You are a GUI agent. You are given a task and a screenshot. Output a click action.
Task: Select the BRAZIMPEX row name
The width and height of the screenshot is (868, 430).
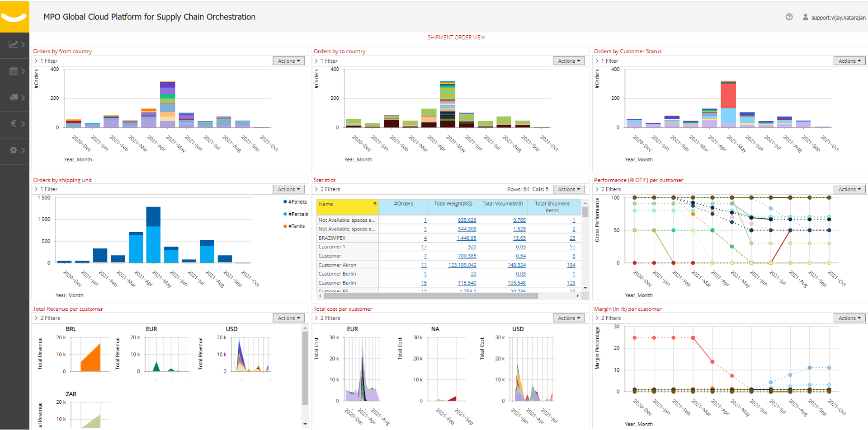(332, 238)
